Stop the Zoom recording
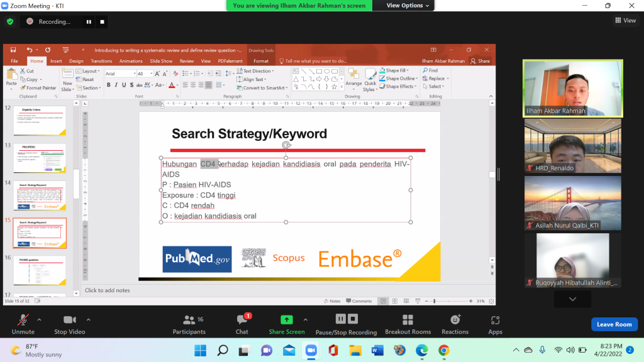The height and width of the screenshot is (362, 644). pyautogui.click(x=103, y=22)
